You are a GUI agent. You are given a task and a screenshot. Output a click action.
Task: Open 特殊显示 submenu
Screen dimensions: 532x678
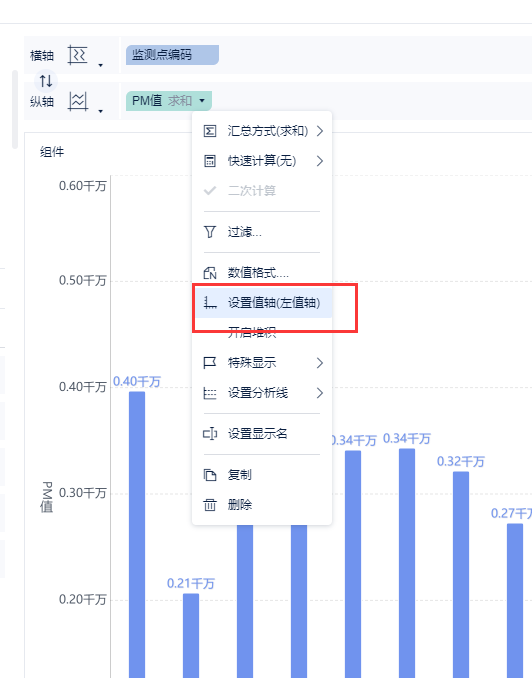[x=262, y=363]
